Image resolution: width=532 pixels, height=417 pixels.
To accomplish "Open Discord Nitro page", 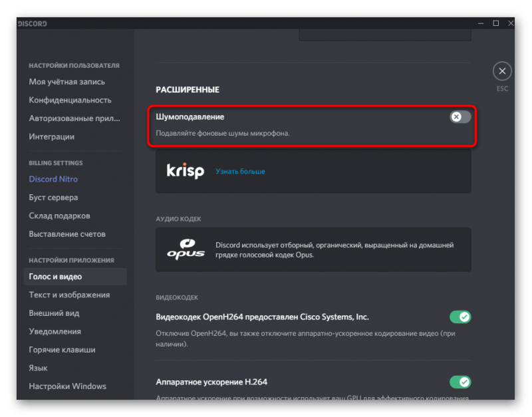I will (53, 179).
